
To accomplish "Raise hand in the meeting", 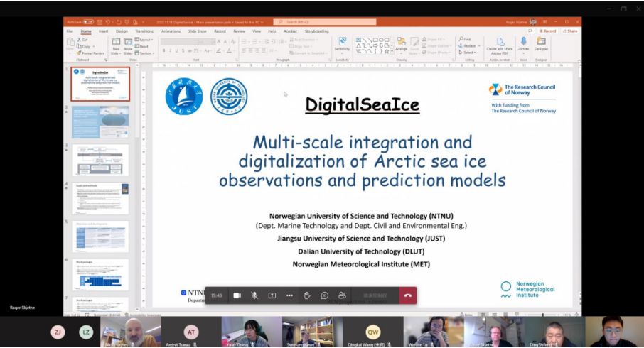I will 307,295.
